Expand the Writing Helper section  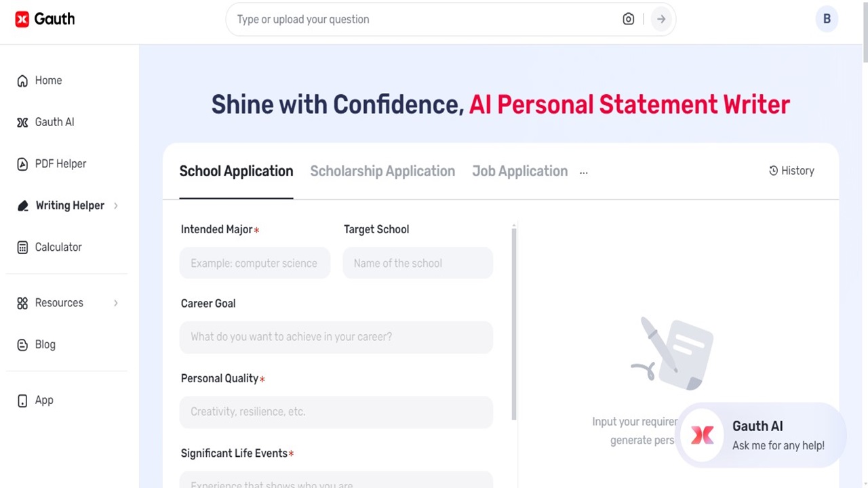115,205
